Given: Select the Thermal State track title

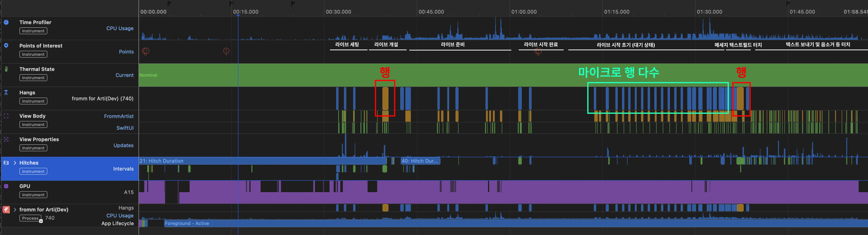Looking at the screenshot, I should pyautogui.click(x=37, y=69).
